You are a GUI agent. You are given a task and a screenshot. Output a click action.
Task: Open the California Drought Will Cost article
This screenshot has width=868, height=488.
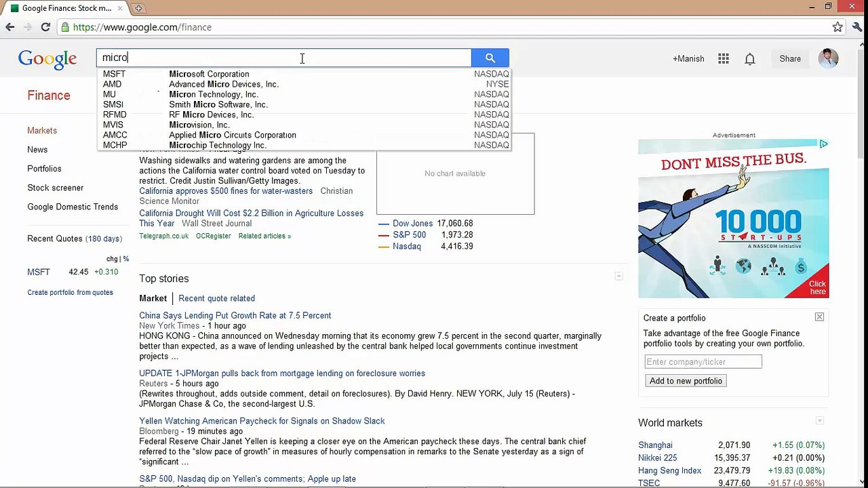(251, 218)
